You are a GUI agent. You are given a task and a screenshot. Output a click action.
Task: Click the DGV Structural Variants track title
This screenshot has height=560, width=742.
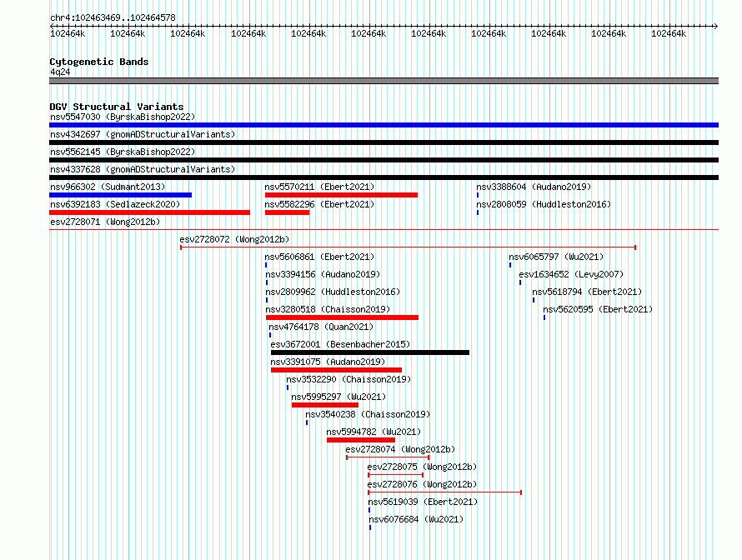[117, 107]
